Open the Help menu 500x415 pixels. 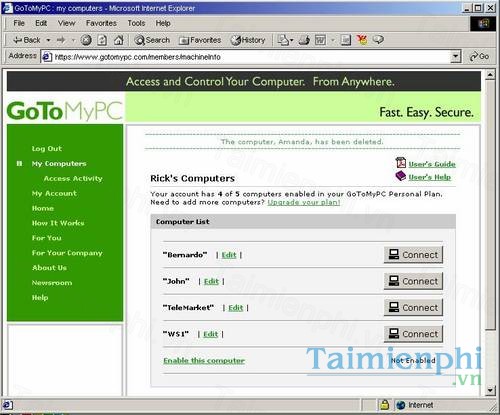tap(163, 23)
